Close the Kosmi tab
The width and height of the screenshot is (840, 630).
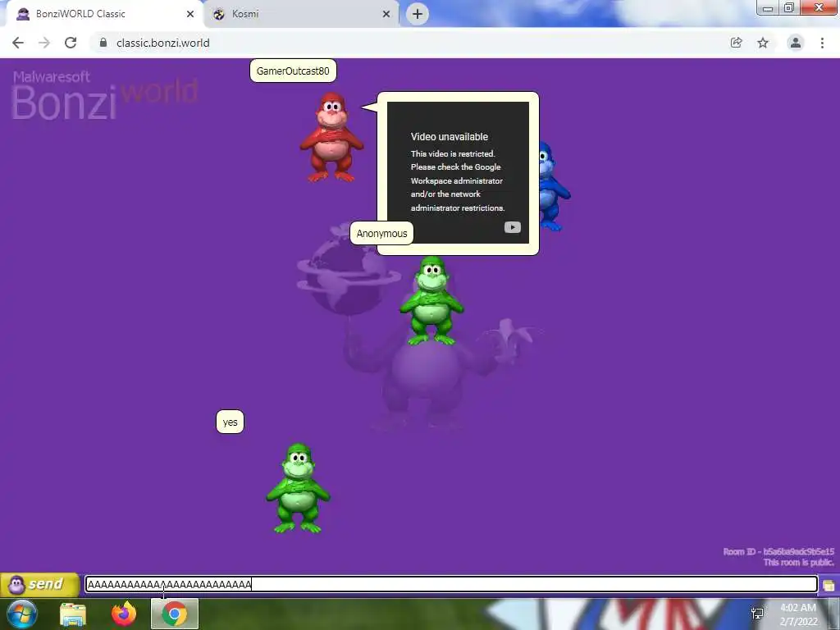coord(386,15)
